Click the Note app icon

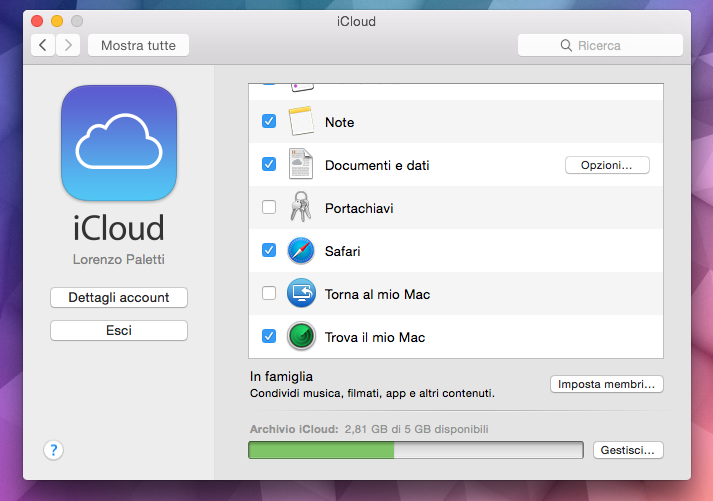[x=301, y=122]
